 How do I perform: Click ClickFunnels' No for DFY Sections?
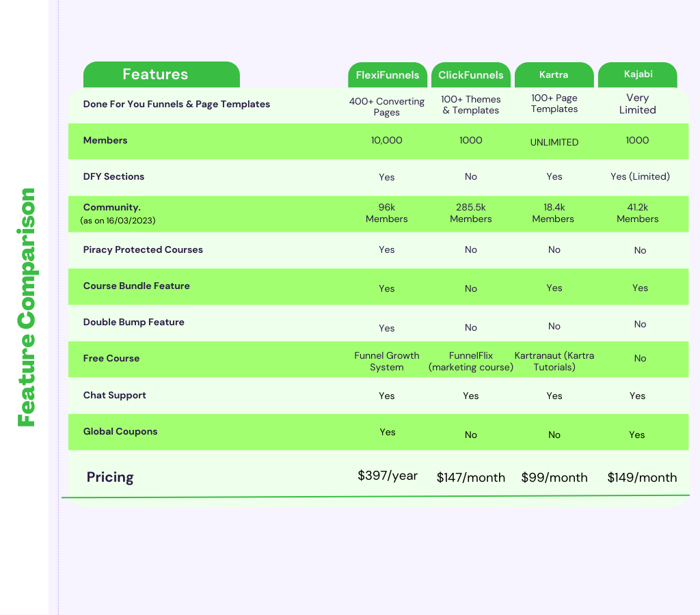(471, 176)
